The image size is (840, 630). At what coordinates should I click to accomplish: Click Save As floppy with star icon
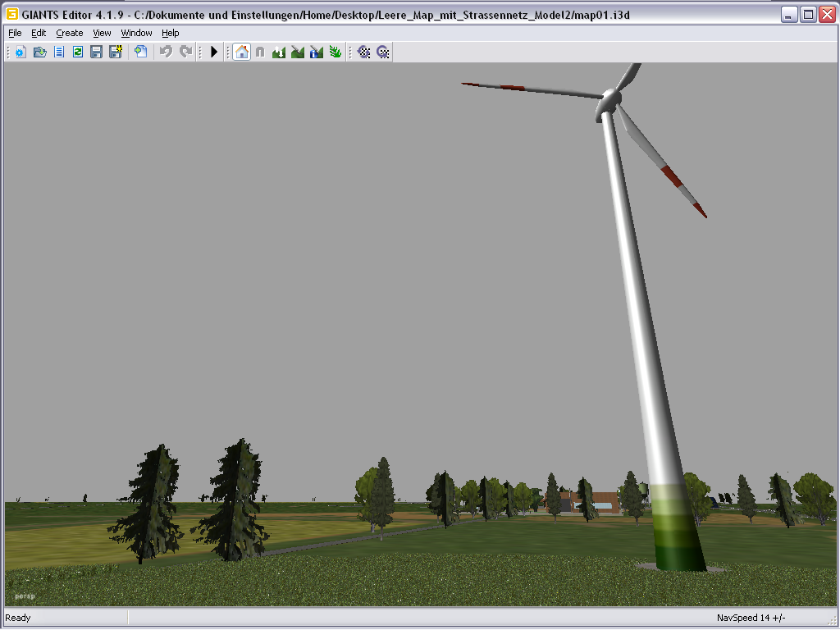[116, 52]
